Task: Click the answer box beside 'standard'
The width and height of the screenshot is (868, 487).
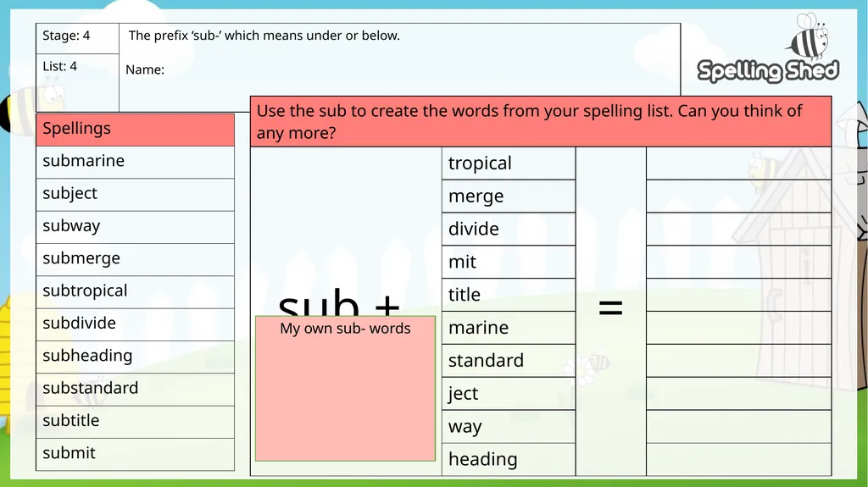Action: [738, 360]
